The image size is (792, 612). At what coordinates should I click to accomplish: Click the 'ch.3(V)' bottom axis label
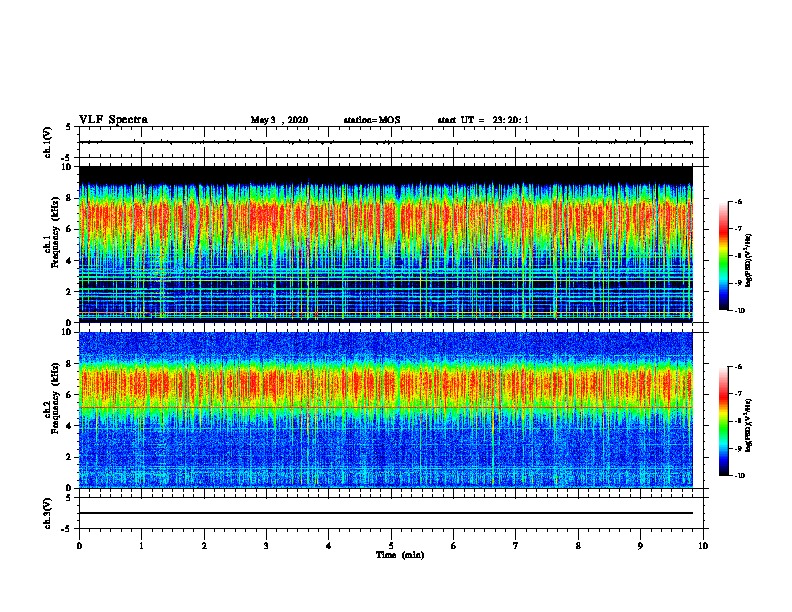(x=47, y=513)
